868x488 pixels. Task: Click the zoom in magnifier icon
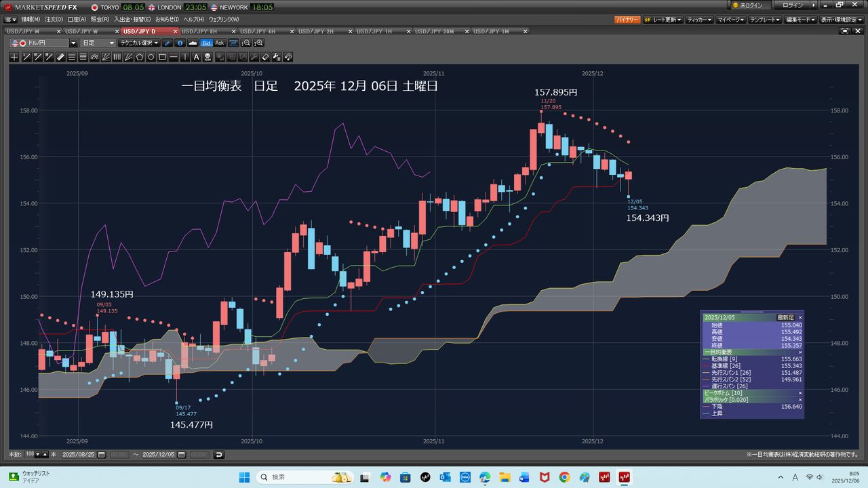(x=258, y=43)
